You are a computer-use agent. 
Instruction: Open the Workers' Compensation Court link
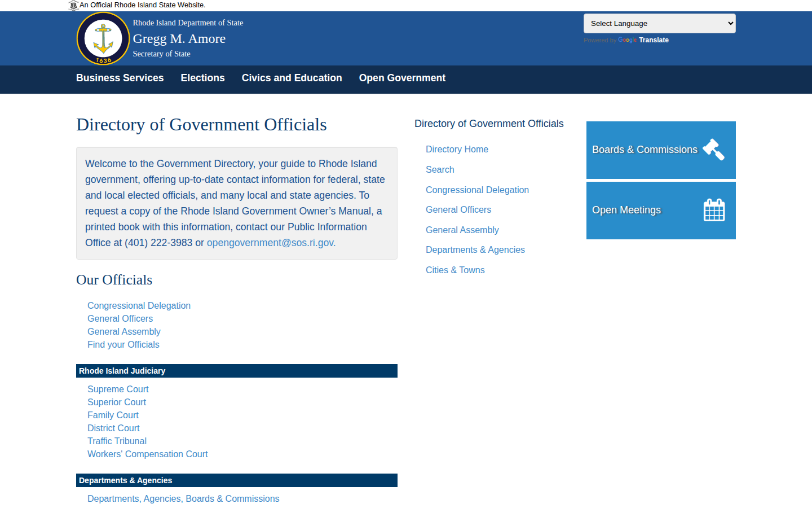(148, 454)
